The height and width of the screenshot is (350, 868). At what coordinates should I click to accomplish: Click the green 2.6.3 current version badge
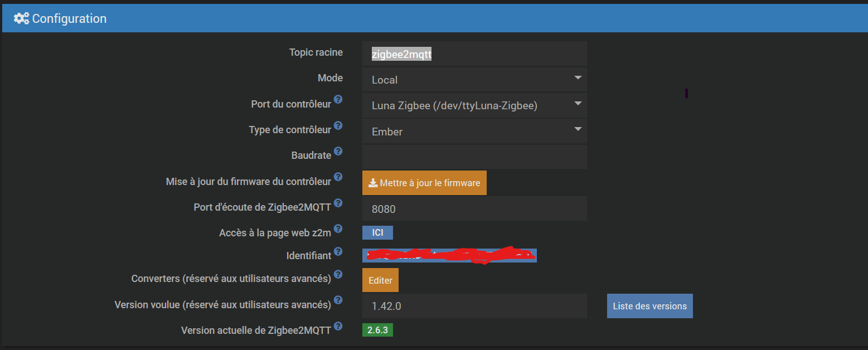click(378, 330)
